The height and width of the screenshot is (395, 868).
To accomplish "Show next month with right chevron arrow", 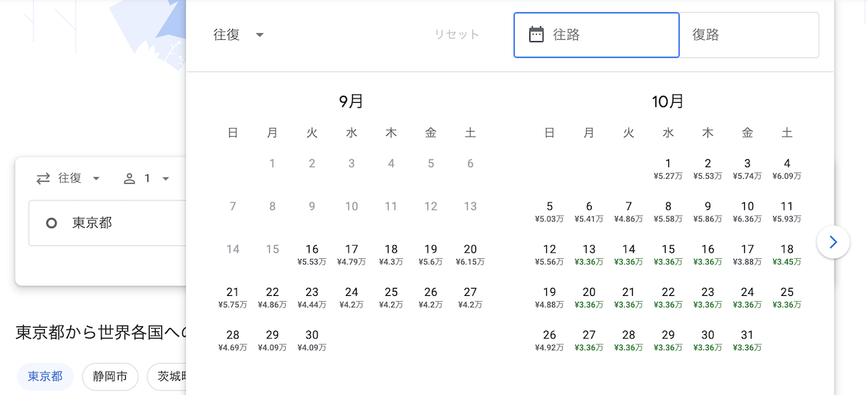I will pos(833,242).
